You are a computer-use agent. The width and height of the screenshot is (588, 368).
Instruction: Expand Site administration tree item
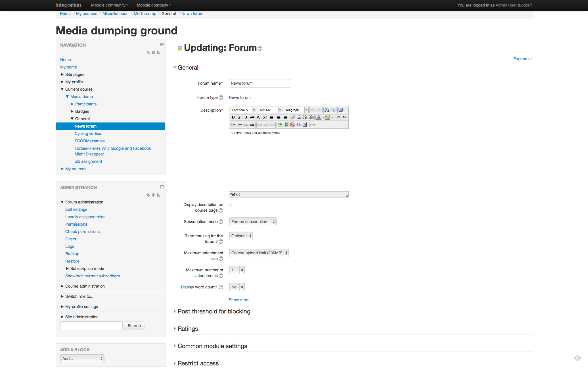[62, 317]
